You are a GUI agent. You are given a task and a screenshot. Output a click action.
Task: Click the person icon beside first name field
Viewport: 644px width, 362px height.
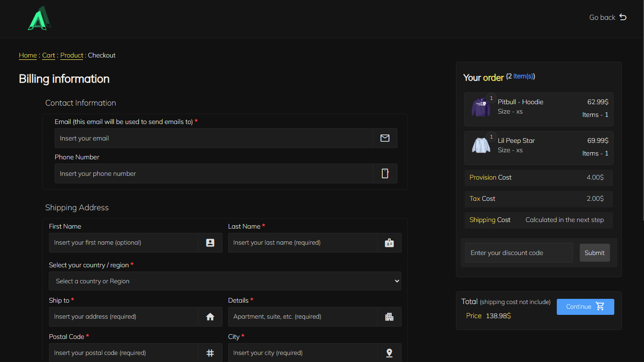tap(210, 243)
